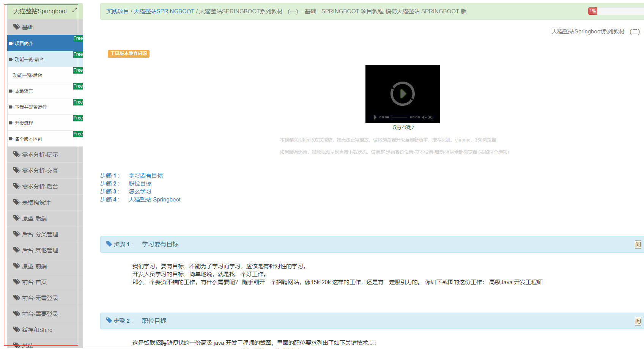Open the 功能一览-后台 lesson
The width and height of the screenshot is (644, 349).
click(45, 75)
